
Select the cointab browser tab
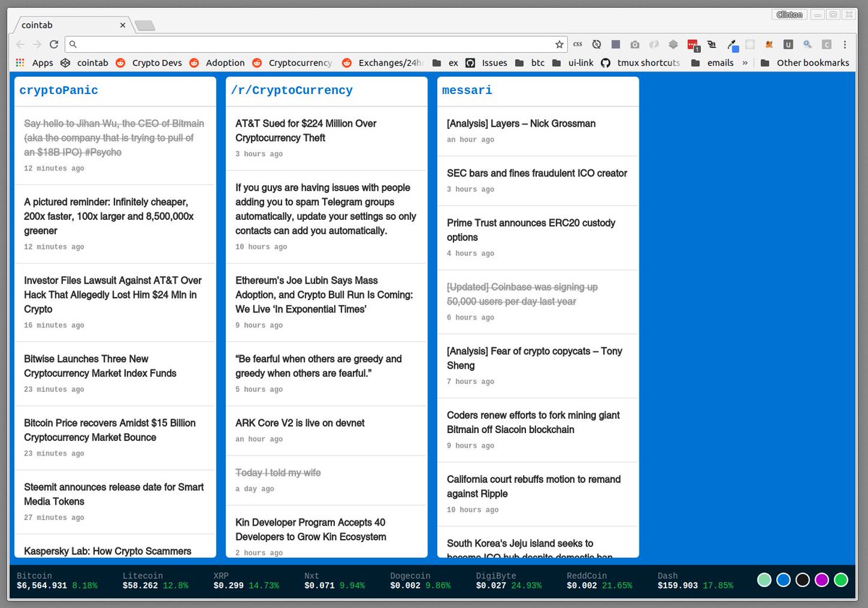tap(71, 25)
